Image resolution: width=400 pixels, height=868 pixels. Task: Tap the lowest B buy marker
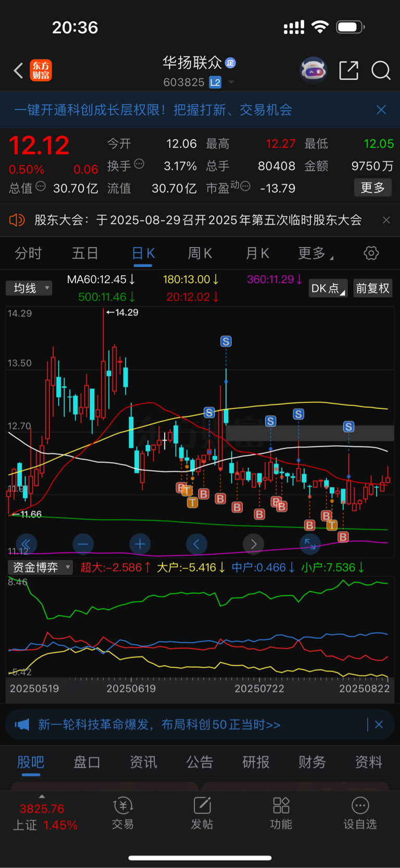(x=343, y=536)
